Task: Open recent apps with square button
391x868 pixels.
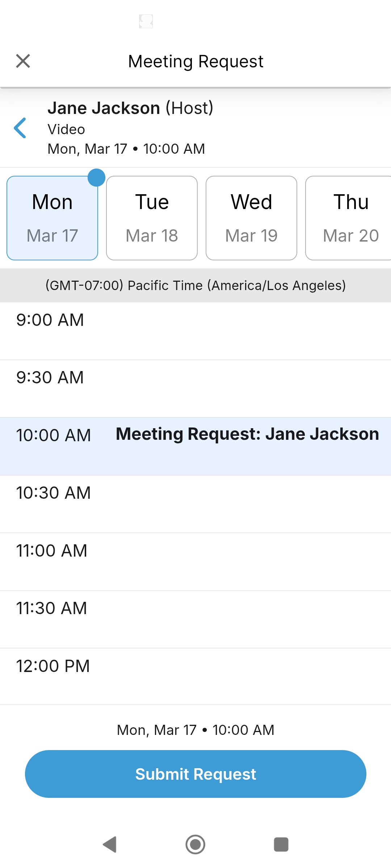Action: click(281, 844)
